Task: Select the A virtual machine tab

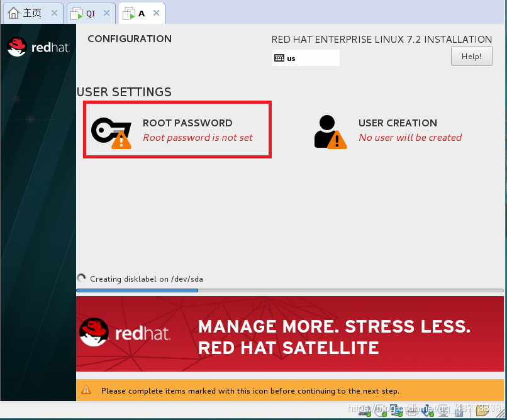Action: click(142, 13)
